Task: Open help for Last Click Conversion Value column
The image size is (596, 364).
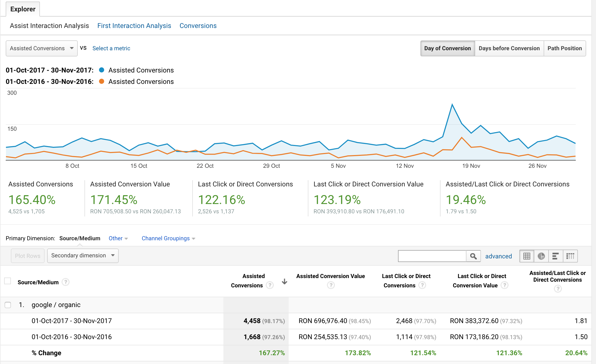Action: click(x=504, y=285)
